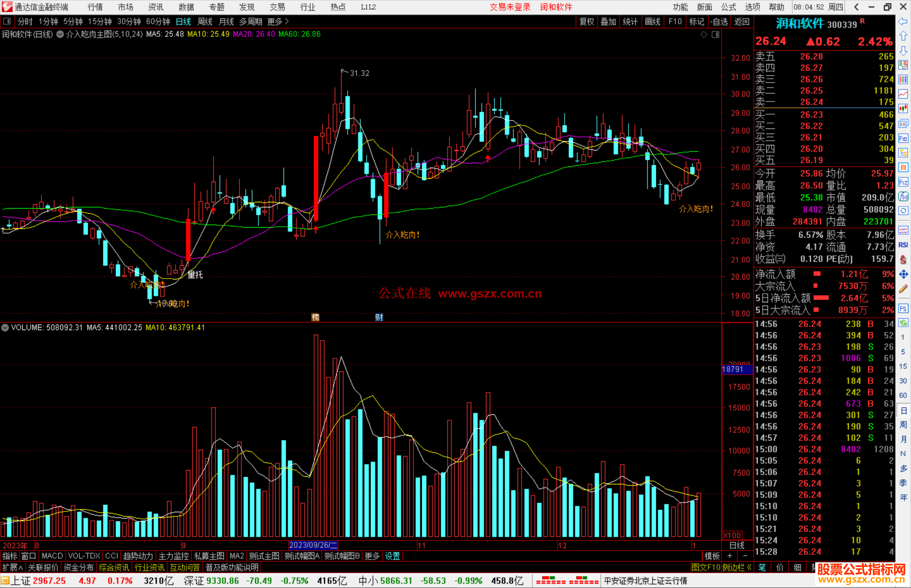Click the 2023/09/26 date marker on timeline
This screenshot has height=588, width=911.
313,545
